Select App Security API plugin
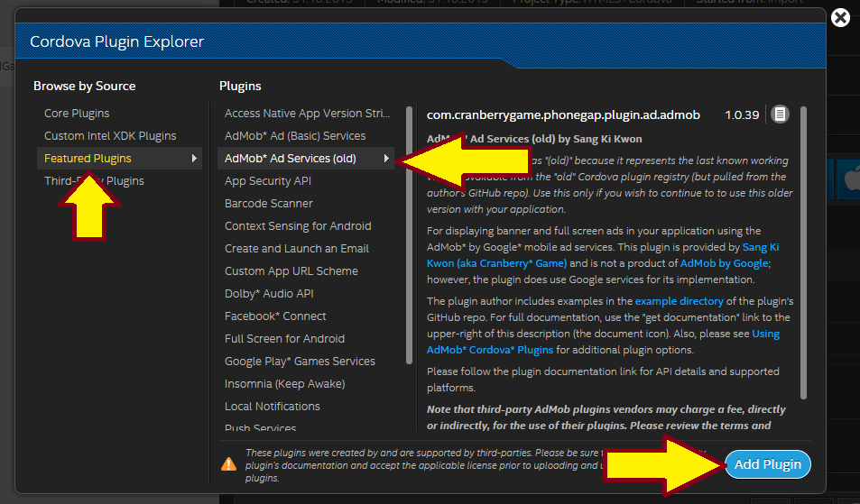The image size is (860, 504). click(267, 181)
